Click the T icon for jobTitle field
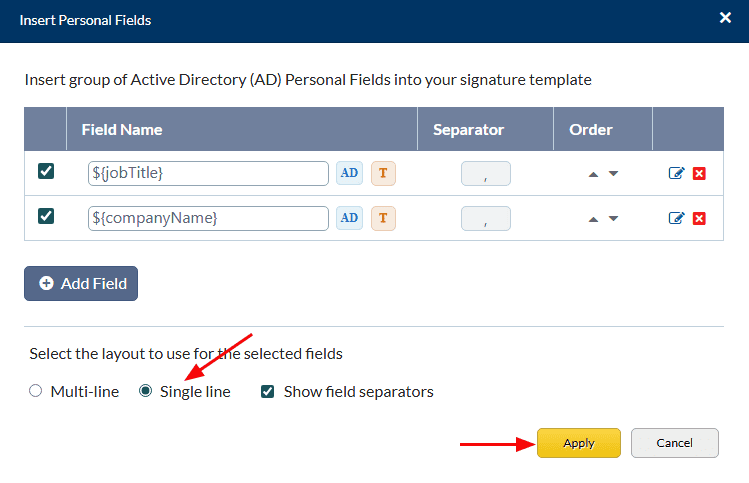The height and width of the screenshot is (483, 749). pyautogui.click(x=383, y=173)
